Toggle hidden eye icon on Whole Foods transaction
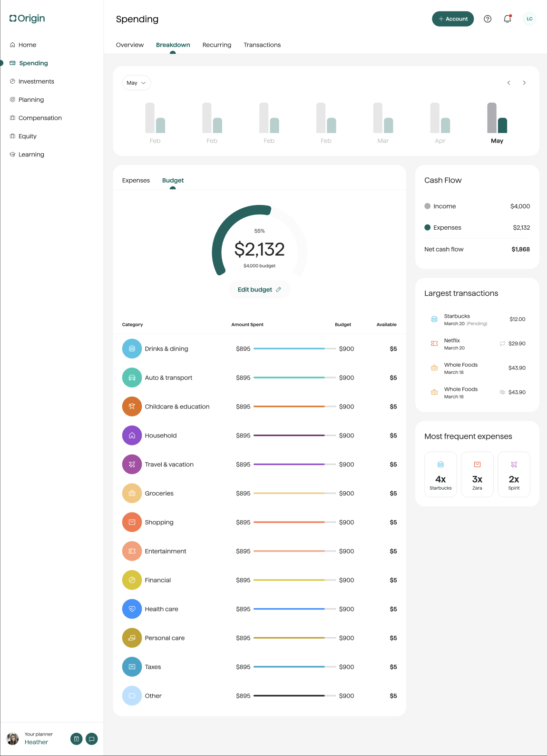Image resolution: width=547 pixels, height=756 pixels. click(502, 392)
